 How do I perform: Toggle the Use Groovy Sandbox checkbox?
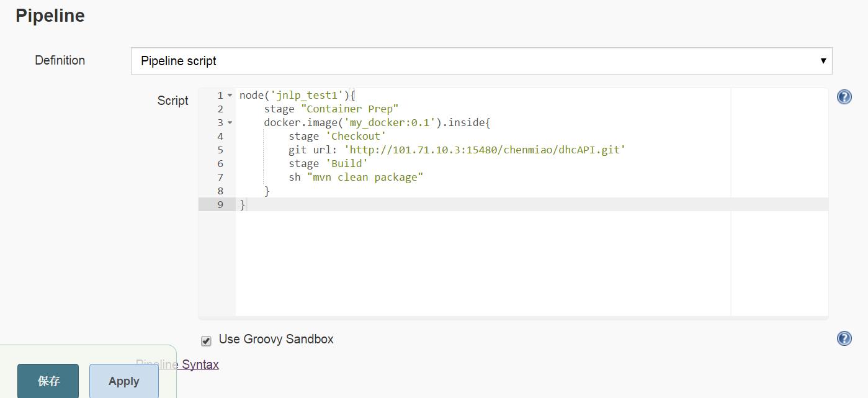click(206, 340)
